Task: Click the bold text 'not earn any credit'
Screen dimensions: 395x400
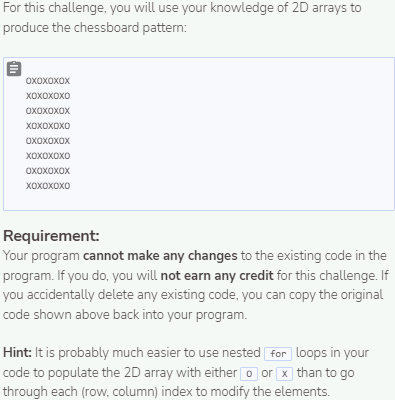Action: coord(217,276)
